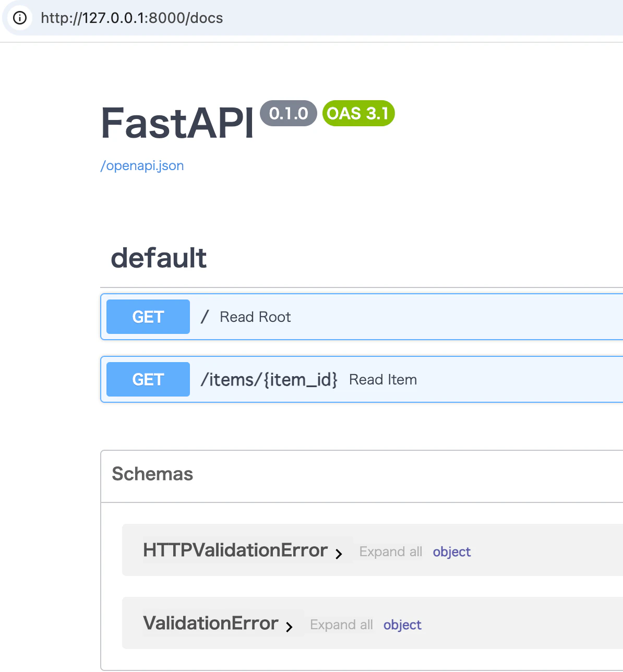Viewport: 623px width, 672px height.
Task: Expand the HTTPValidationError schema chevron
Action: pos(339,554)
